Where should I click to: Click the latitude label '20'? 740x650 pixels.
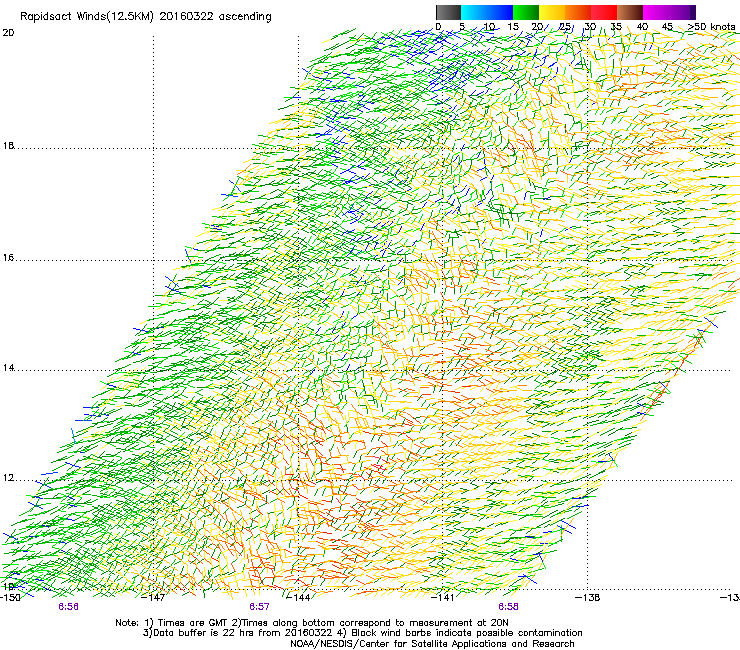8,33
